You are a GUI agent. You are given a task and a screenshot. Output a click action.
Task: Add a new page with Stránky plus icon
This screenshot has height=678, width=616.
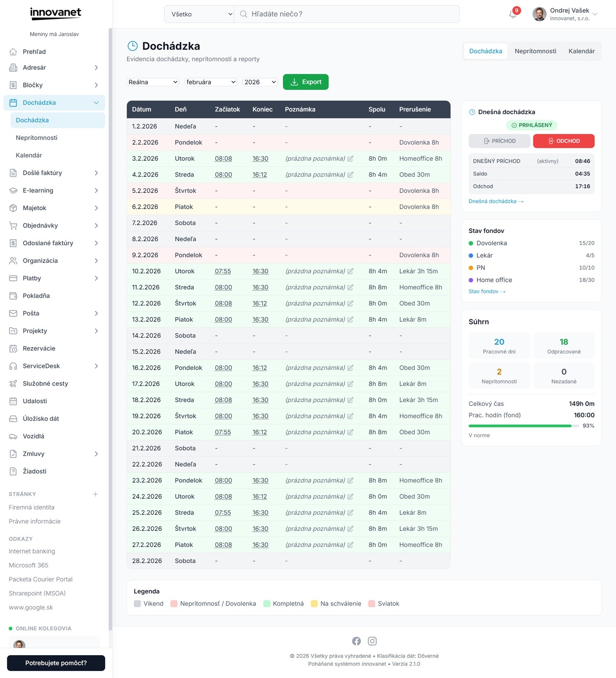(95, 494)
